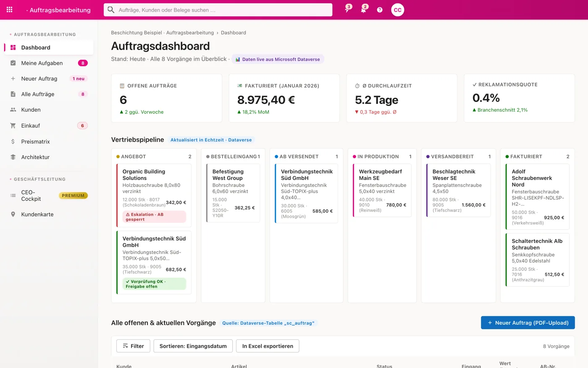
Task: Click the plus icon beside Neuer Auftrag
Action: pos(13,79)
